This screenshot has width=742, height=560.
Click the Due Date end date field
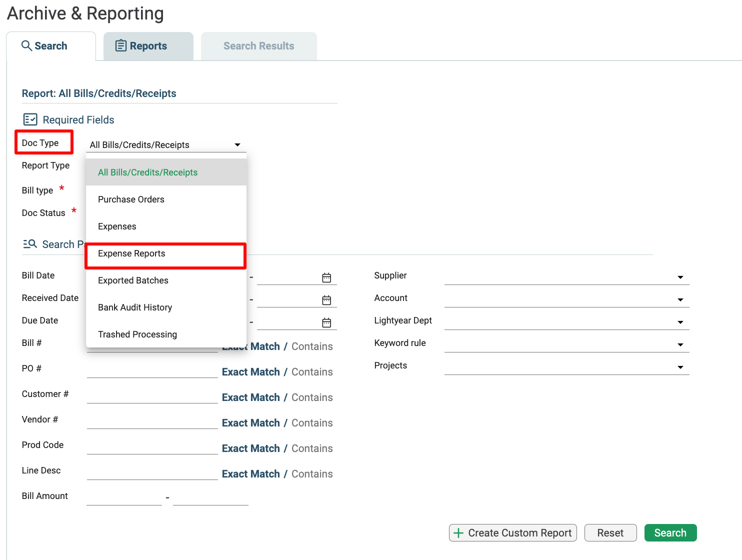point(288,322)
